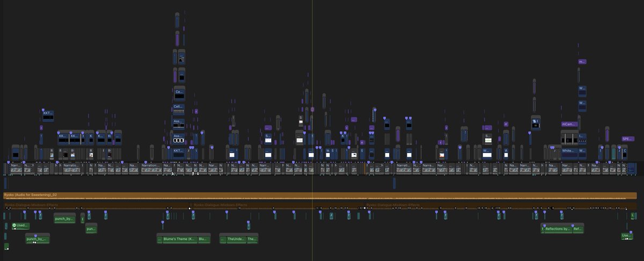Click the last Ryoko-Dialogue-Mixdown-Effects label
Screen dimensions: 644x261
pyautogui.click(x=393, y=205)
